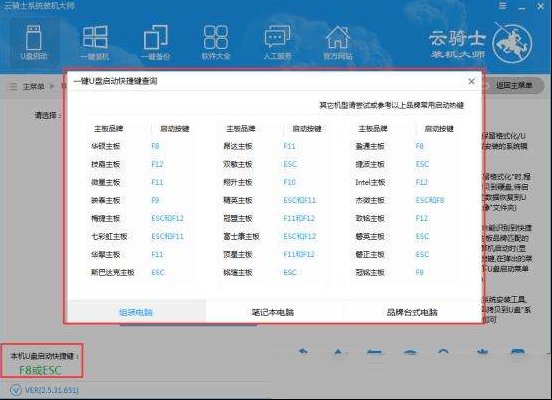Click the 华硕主板 row label
This screenshot has height=400, width=552.
tap(106, 146)
